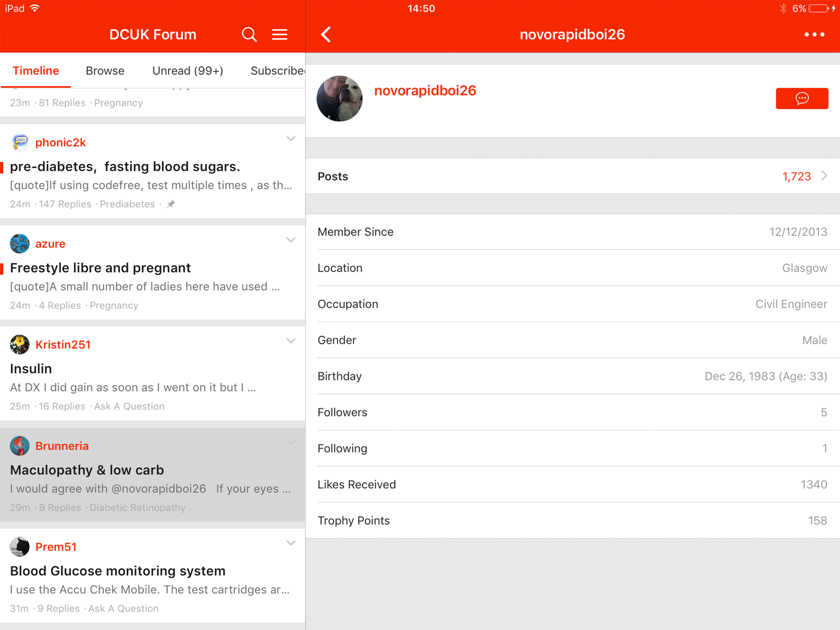The image size is (840, 630).
Task: Tap Kristin251's yellow flower avatar
Action: coord(20,345)
